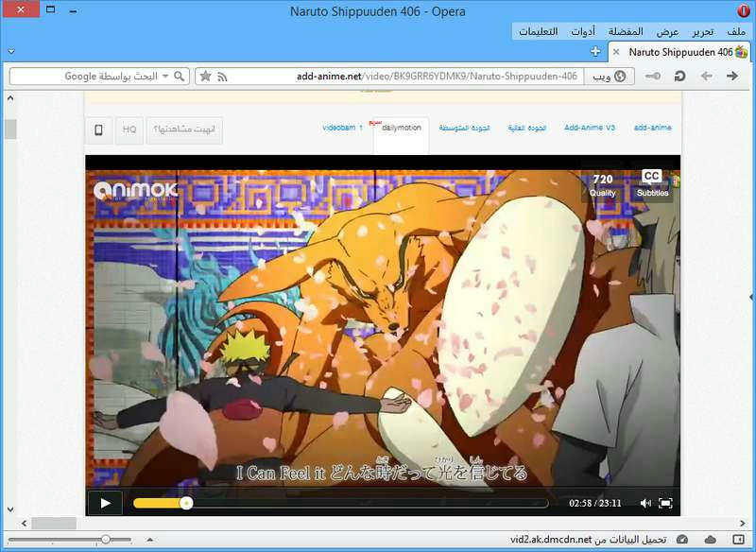This screenshot has height=552, width=756.
Task: Click the horizontal scrollbar left arrow
Action: (x=25, y=523)
